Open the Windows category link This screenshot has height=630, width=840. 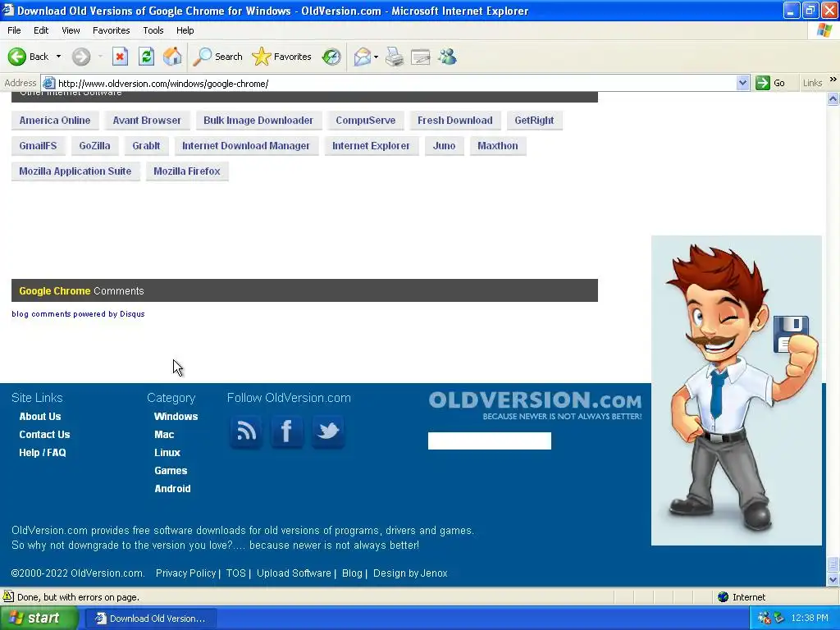pyautogui.click(x=176, y=416)
